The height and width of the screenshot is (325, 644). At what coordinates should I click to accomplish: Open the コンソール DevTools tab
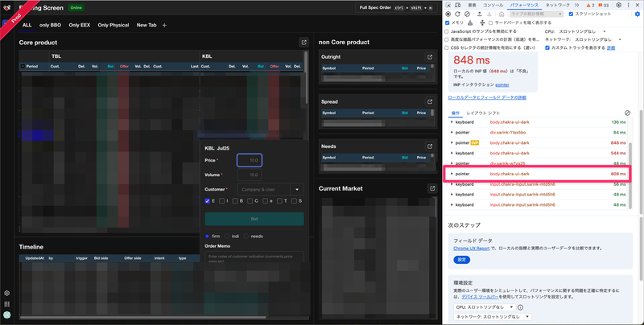click(x=493, y=6)
